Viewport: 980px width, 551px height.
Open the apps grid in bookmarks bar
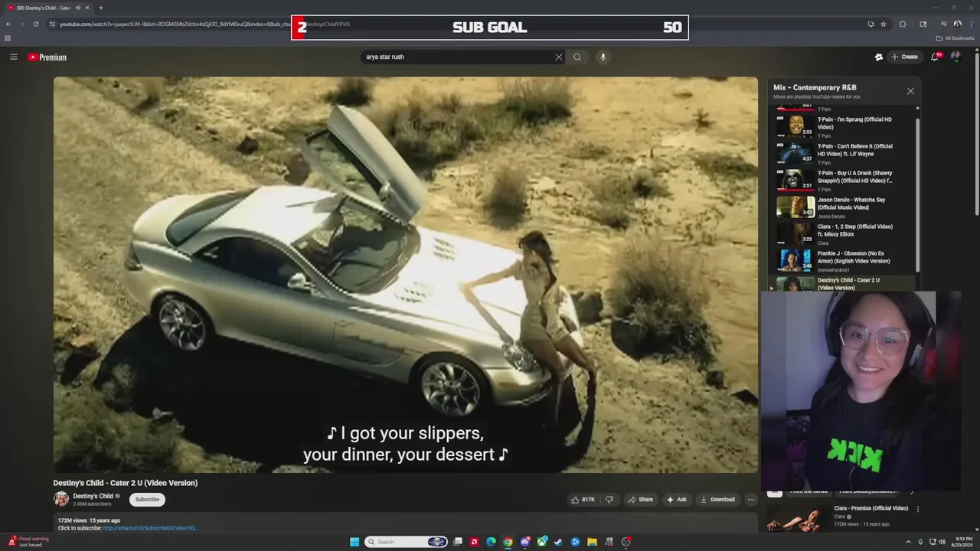point(8,38)
